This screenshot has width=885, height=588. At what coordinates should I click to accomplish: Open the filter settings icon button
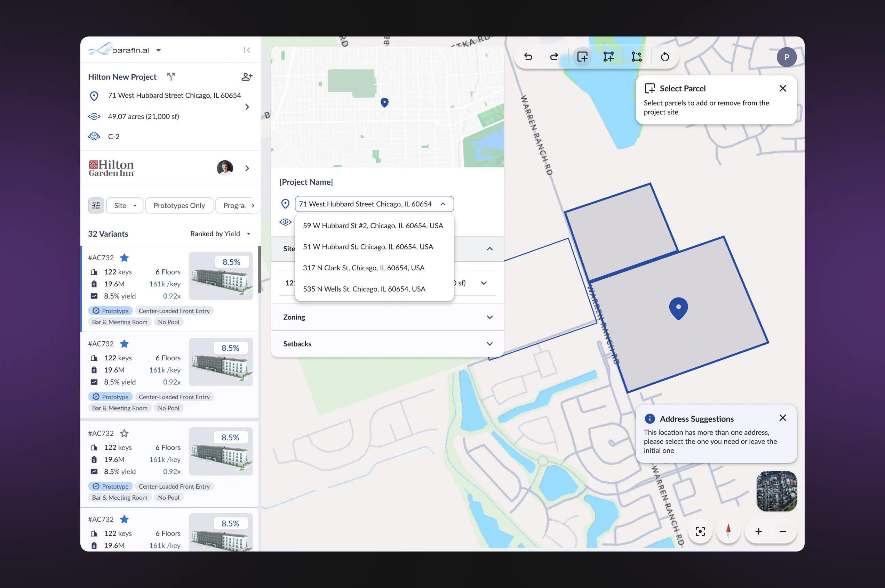(96, 205)
